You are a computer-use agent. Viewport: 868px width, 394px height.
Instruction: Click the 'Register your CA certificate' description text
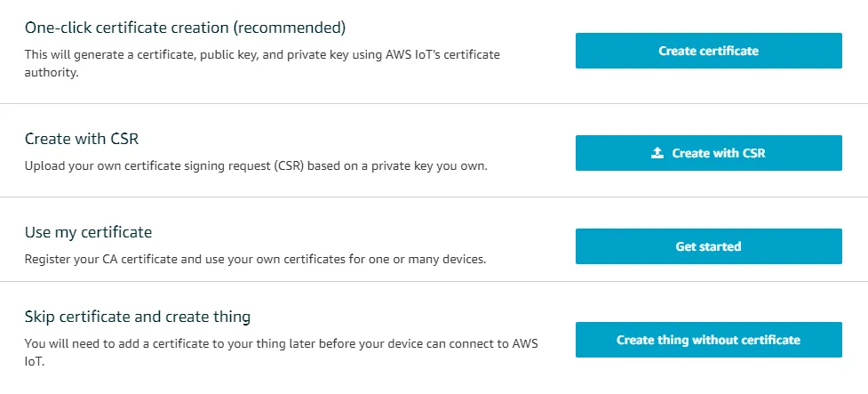255,259
